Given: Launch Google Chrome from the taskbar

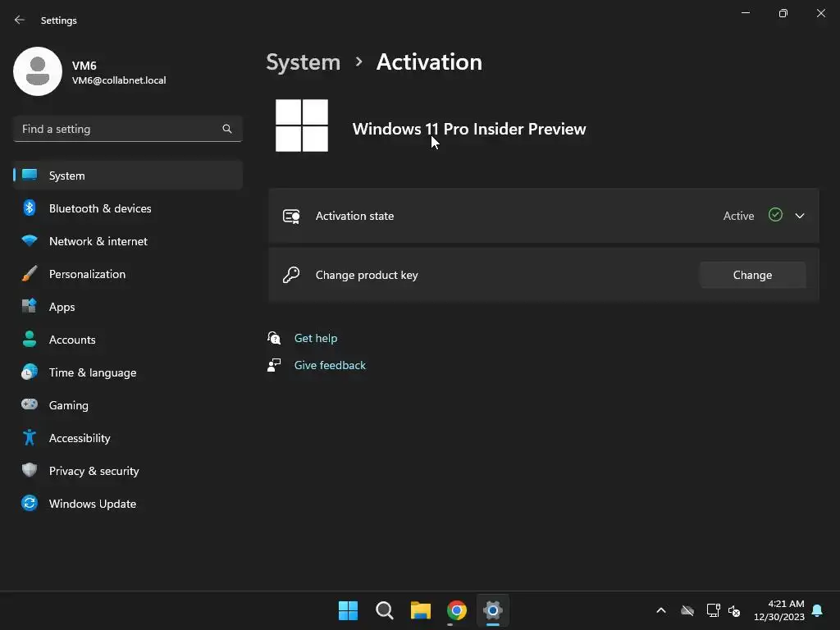Looking at the screenshot, I should click(x=456, y=610).
